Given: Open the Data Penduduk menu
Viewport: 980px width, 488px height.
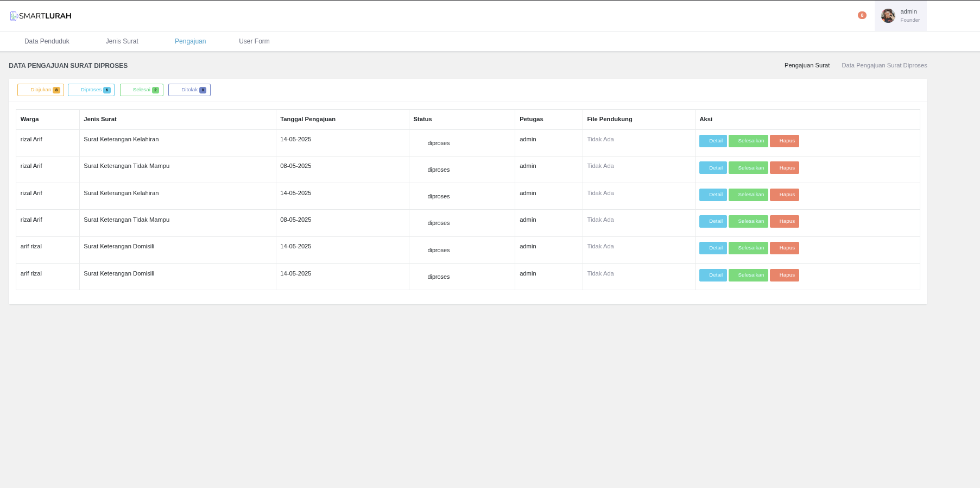Looking at the screenshot, I should point(47,41).
